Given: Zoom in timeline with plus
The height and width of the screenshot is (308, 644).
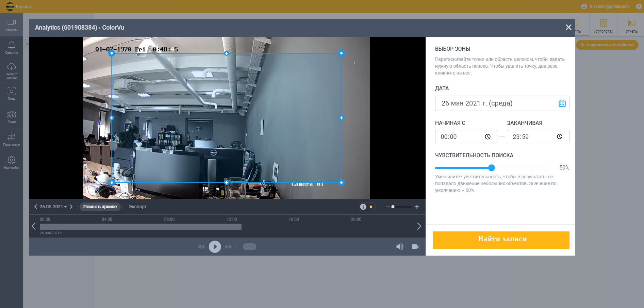Looking at the screenshot, I should (417, 207).
